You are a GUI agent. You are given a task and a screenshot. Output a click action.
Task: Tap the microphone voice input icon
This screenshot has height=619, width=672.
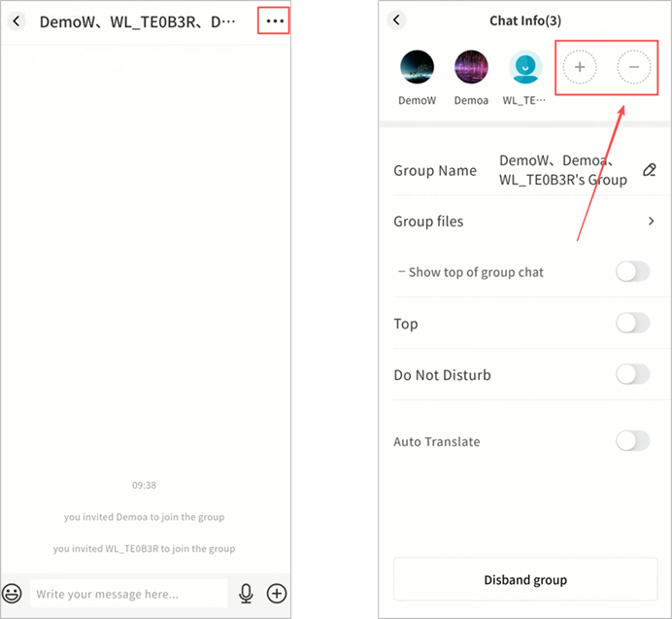(x=246, y=593)
